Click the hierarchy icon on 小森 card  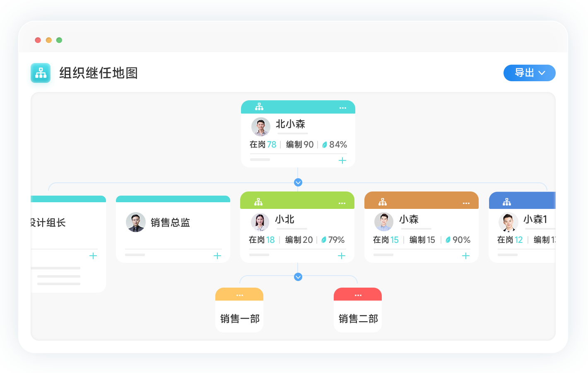click(x=383, y=202)
